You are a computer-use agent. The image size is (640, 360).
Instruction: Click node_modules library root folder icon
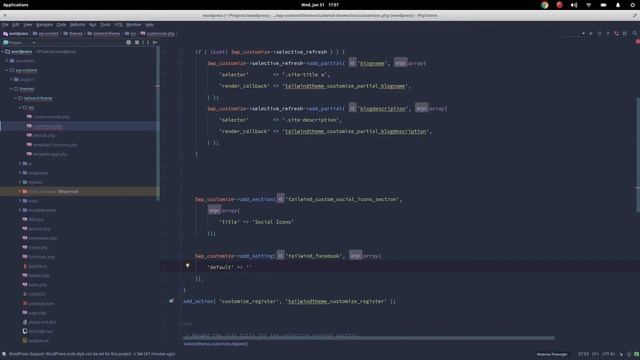pos(25,191)
